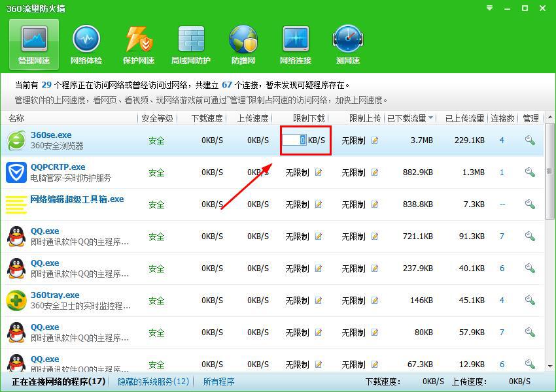Click the 360se.exe program name link
Viewport: 556px width, 392px height.
pyautogui.click(x=51, y=135)
